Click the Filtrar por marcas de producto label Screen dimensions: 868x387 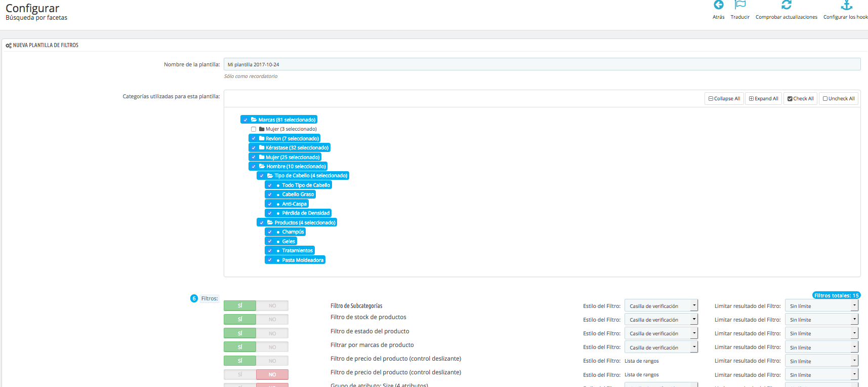(372, 345)
